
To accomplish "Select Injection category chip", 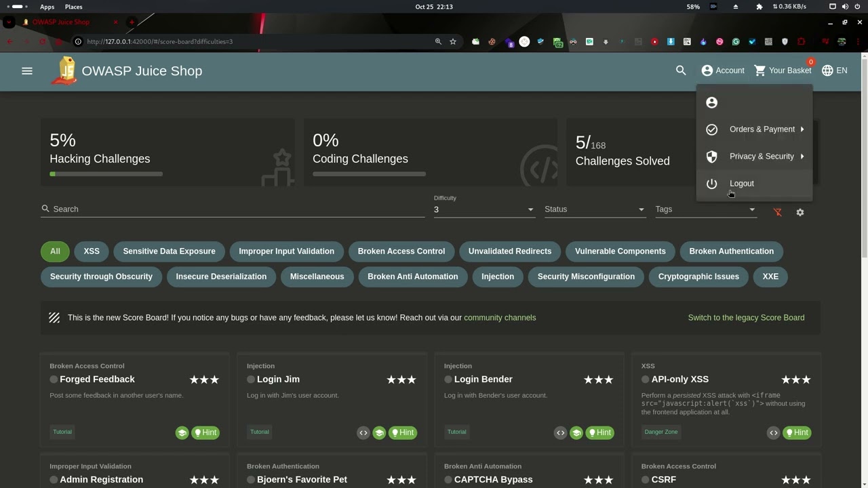I will (498, 276).
